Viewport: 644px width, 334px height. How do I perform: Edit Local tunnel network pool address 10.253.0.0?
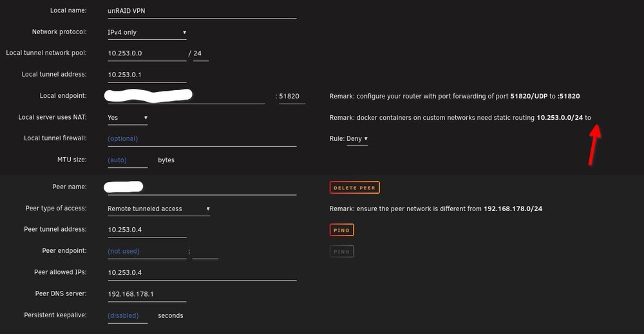[x=147, y=53]
